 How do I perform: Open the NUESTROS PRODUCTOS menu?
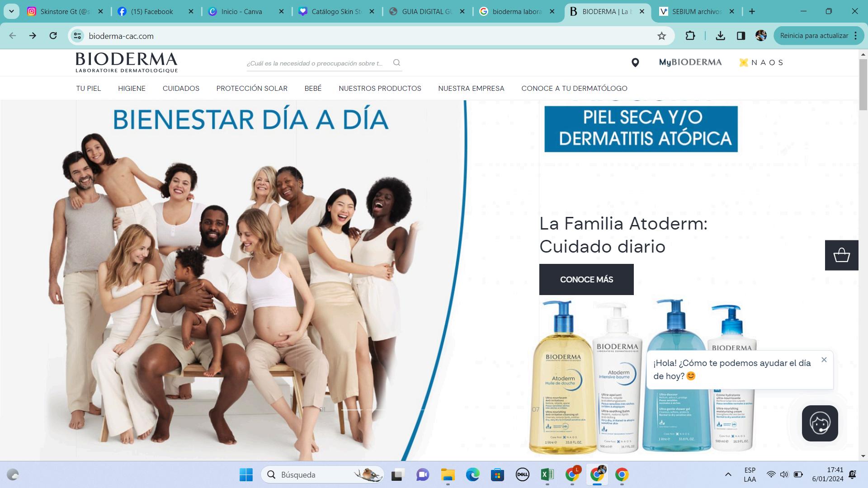click(380, 88)
